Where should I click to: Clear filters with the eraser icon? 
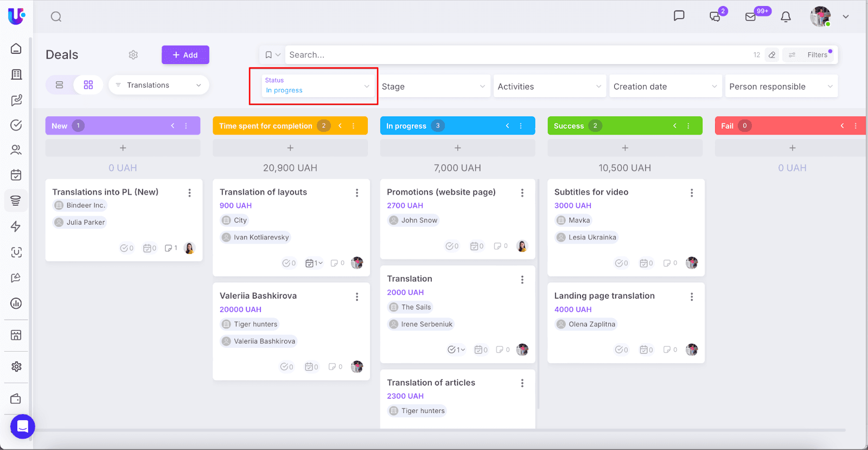tap(772, 55)
